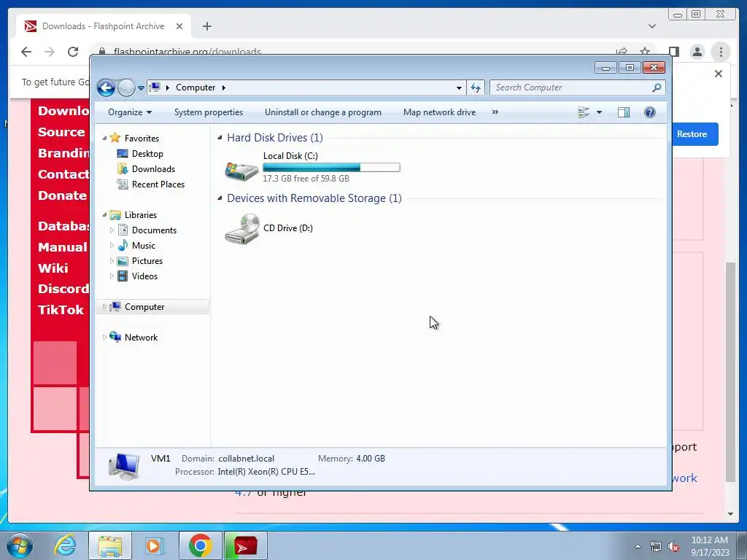Show additional toolbar commands chevron
Image resolution: width=747 pixels, height=560 pixels.
(495, 112)
